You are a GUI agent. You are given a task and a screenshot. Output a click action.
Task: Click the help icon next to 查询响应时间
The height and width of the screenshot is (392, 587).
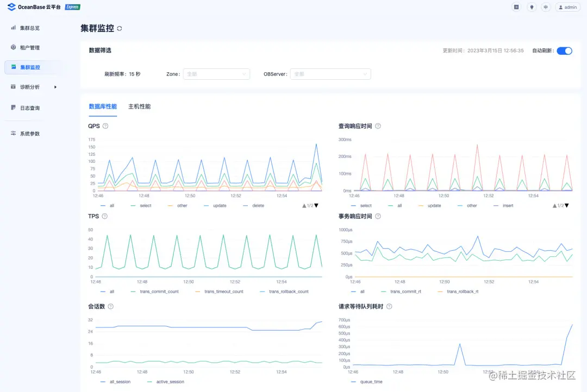(378, 126)
